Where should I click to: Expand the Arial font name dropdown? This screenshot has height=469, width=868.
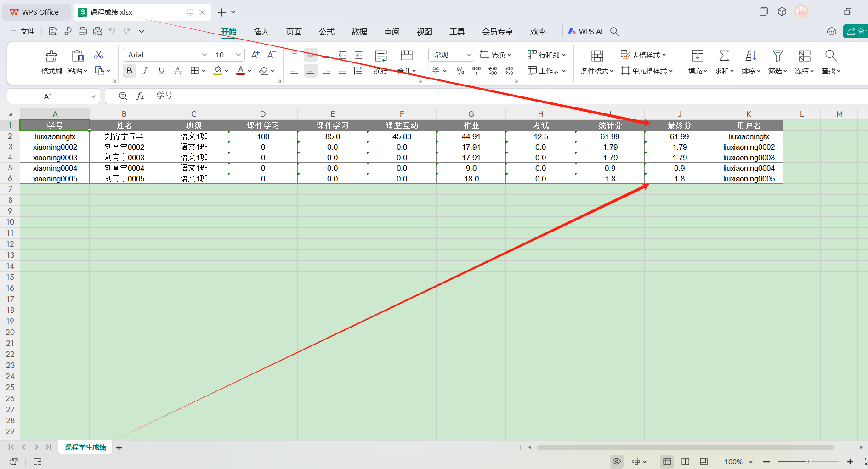click(x=204, y=55)
